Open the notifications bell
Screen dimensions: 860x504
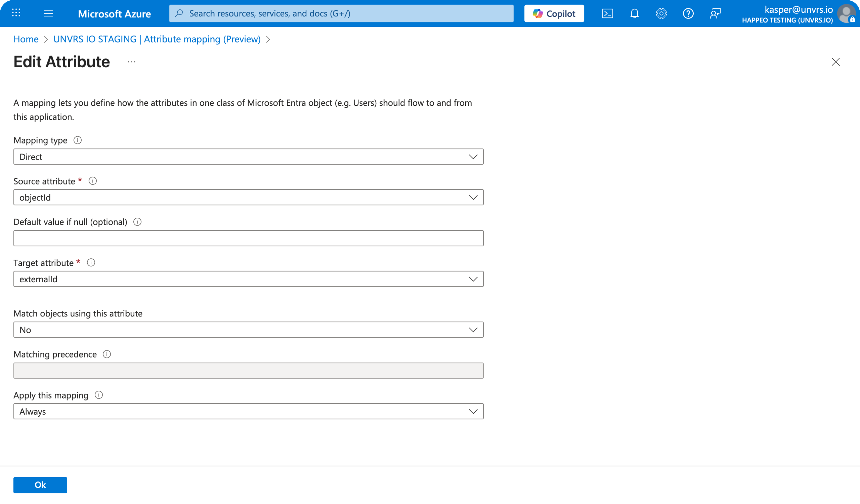pos(634,13)
